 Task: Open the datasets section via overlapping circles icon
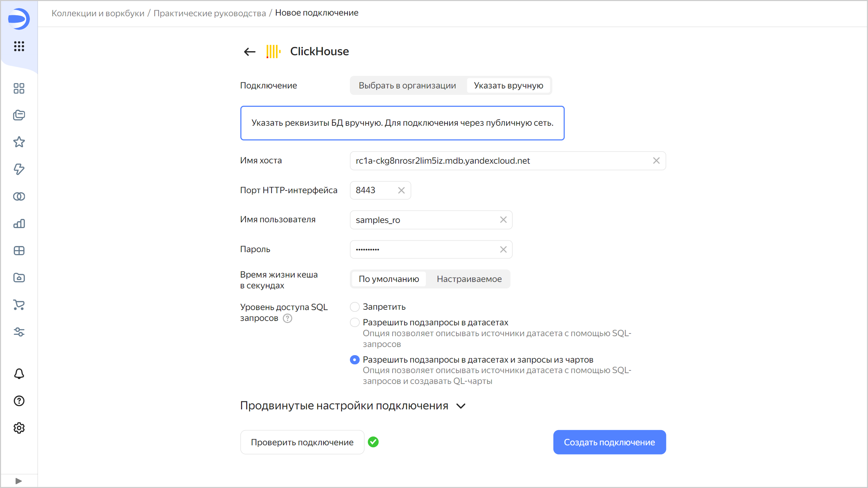[19, 196]
